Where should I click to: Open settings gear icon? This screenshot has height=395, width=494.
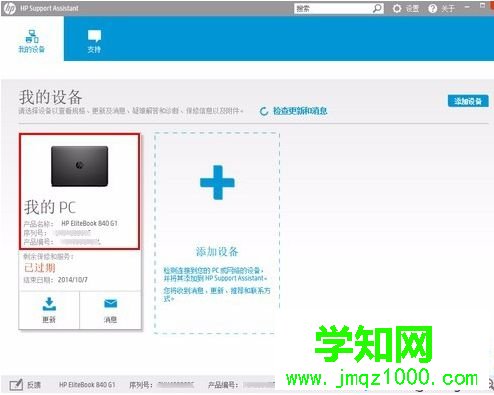click(x=397, y=9)
